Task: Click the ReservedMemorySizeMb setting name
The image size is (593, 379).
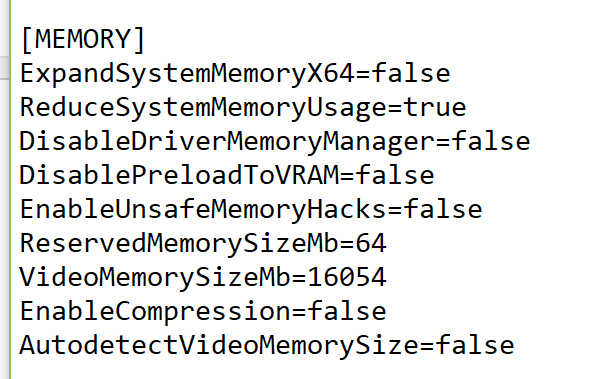Action: point(179,244)
